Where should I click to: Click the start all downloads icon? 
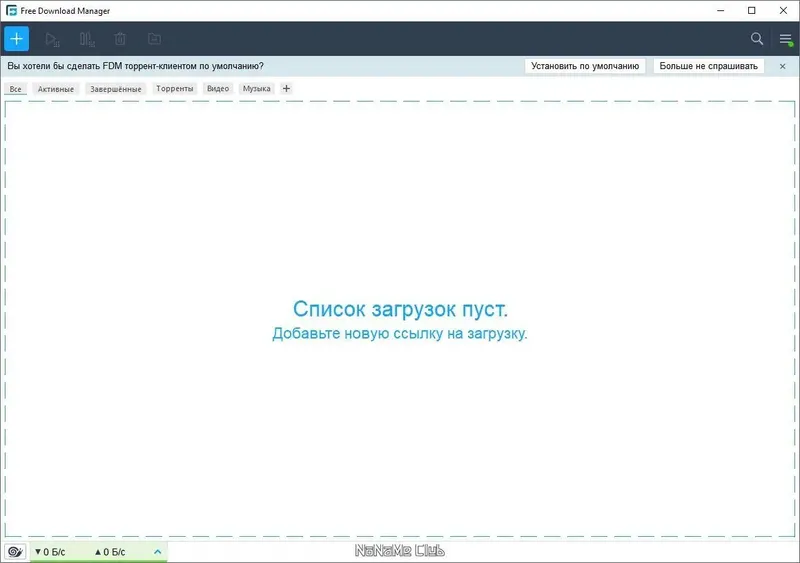pos(52,39)
